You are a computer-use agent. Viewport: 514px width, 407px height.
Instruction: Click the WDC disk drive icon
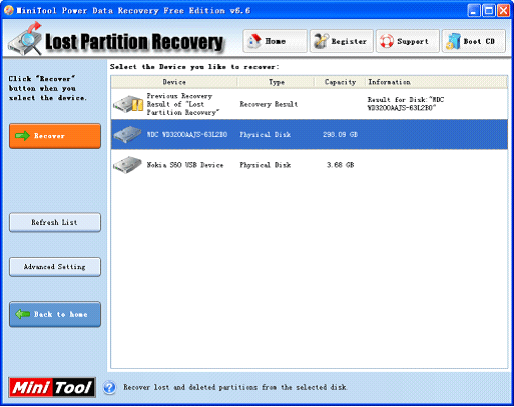point(127,134)
